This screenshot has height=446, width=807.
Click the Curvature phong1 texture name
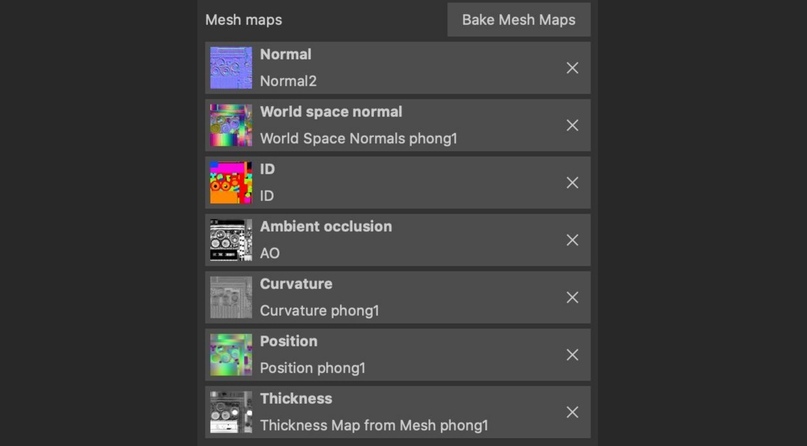pyautogui.click(x=319, y=311)
